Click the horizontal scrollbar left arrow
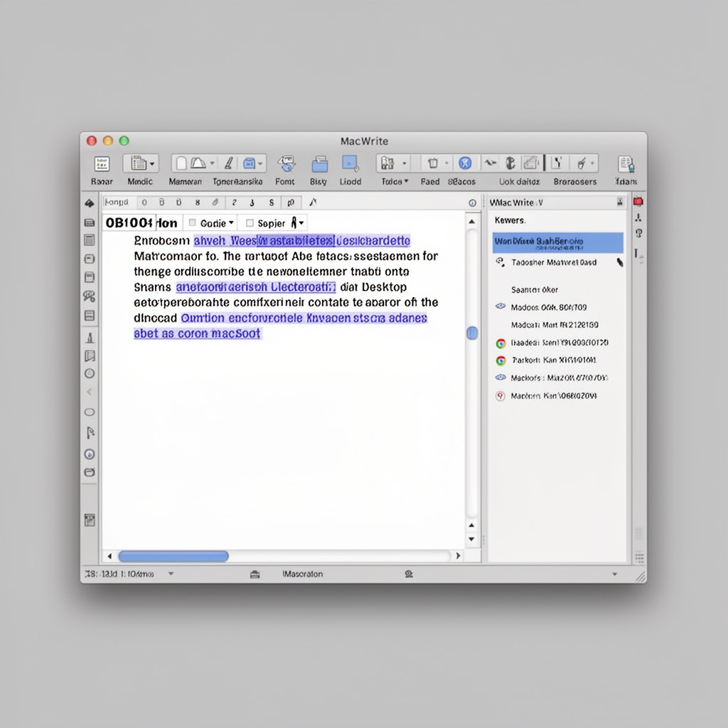The height and width of the screenshot is (728, 728). click(x=109, y=556)
